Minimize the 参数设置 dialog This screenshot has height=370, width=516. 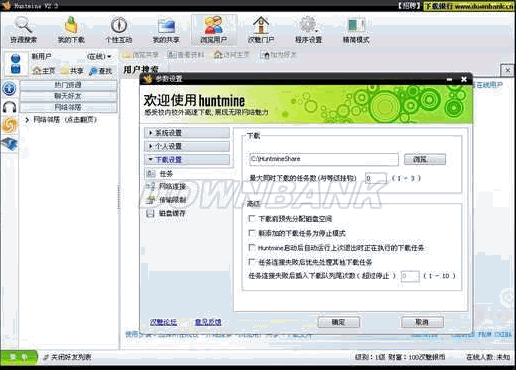[449, 79]
